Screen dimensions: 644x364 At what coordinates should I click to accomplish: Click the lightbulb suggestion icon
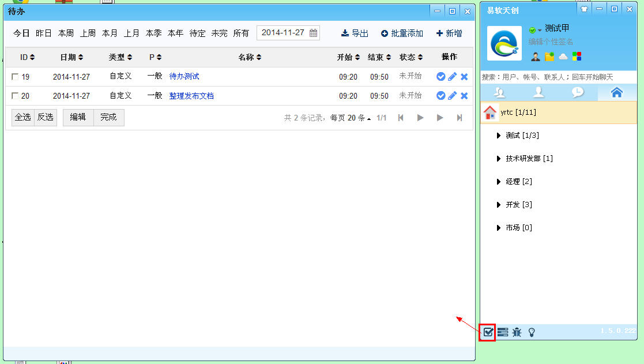[x=532, y=332]
